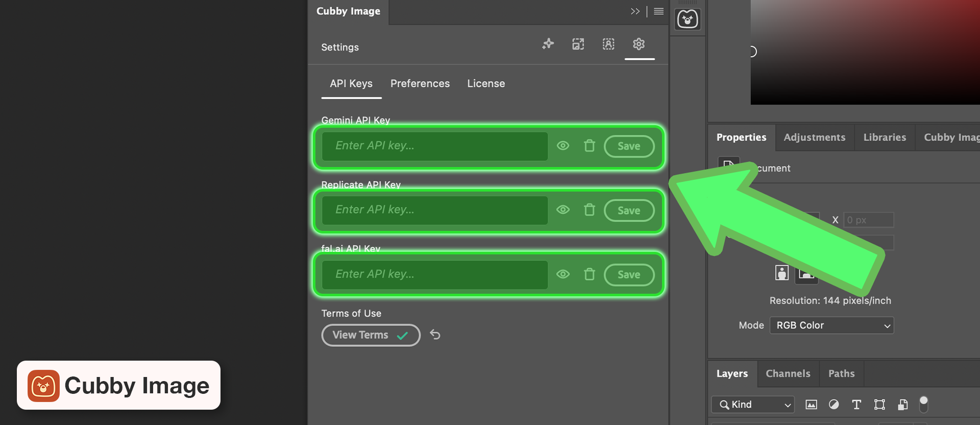Open the Mode dropdown showing RGB Color
The image size is (980, 425).
coord(832,325)
